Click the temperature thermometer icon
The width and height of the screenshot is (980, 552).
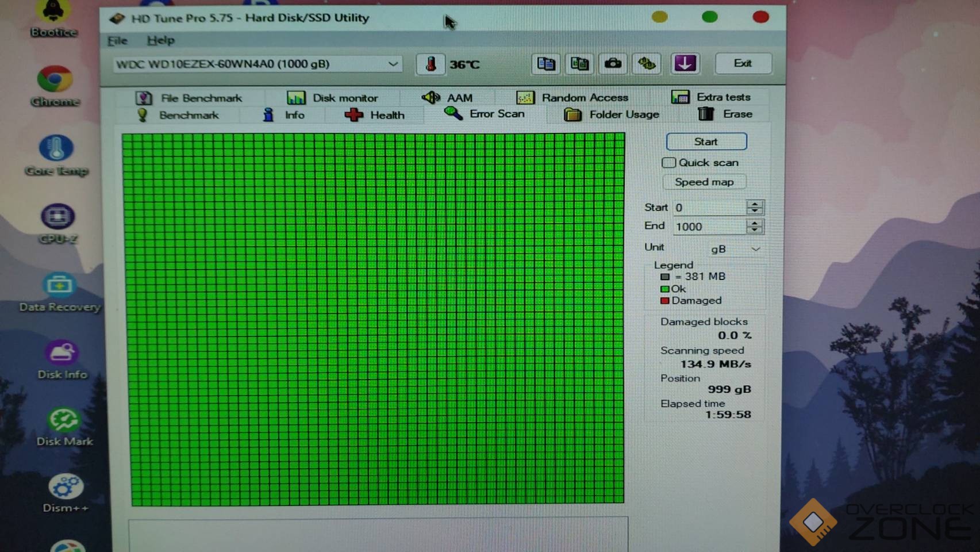click(x=431, y=64)
